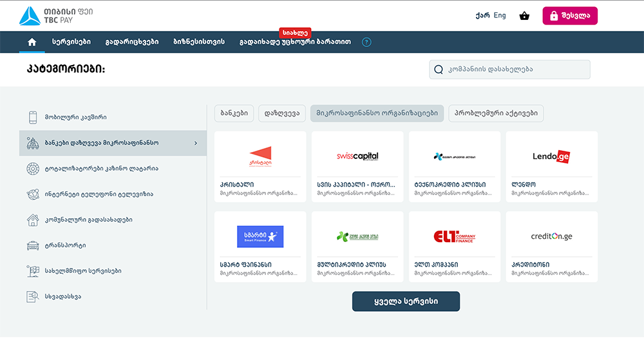Click the lock icon on შესვლა button
This screenshot has height=338, width=644.
coord(554,16)
